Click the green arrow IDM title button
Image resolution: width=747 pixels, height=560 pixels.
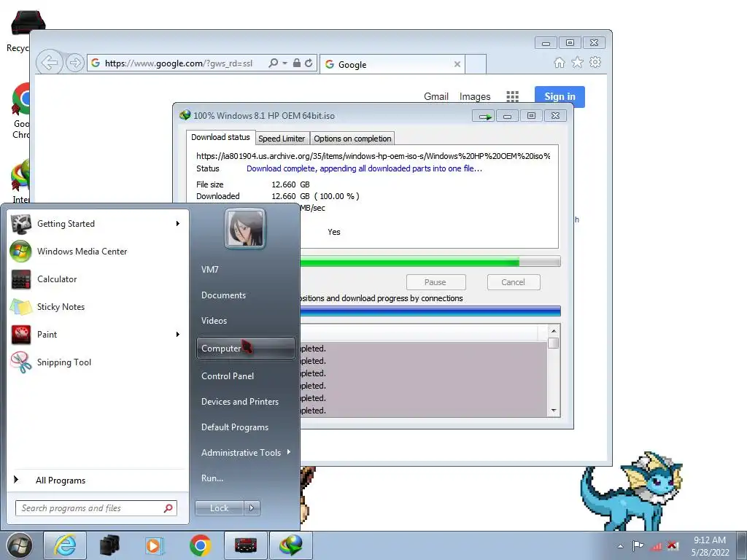[484, 116]
